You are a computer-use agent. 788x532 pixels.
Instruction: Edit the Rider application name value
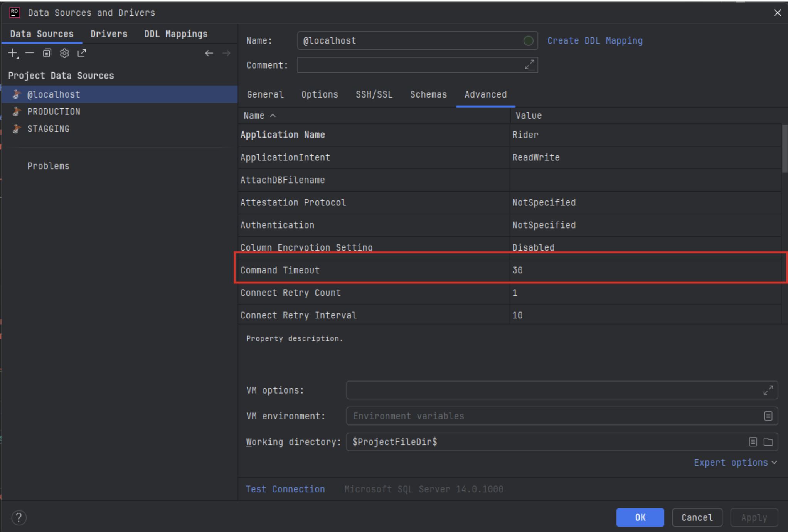[x=646, y=135]
